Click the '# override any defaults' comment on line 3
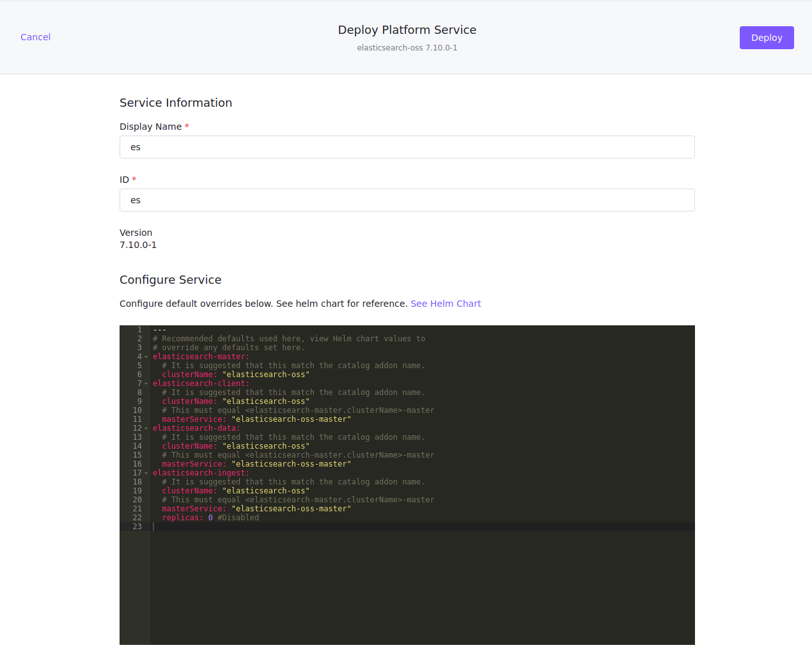 pos(229,348)
